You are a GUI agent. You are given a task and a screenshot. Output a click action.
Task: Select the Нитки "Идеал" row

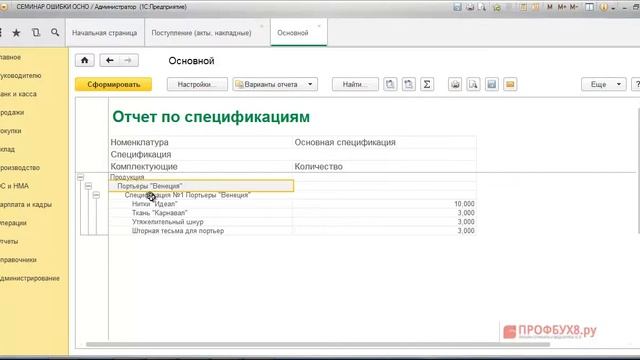[292, 204]
